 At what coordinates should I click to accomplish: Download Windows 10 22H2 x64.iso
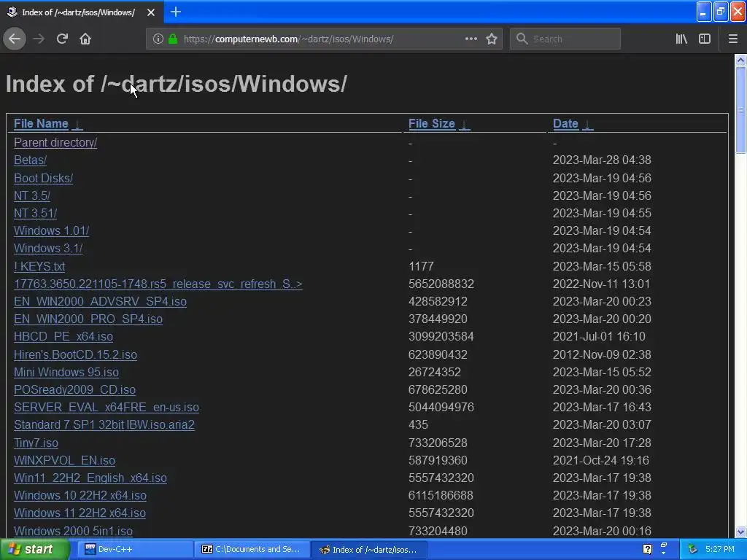tap(80, 495)
